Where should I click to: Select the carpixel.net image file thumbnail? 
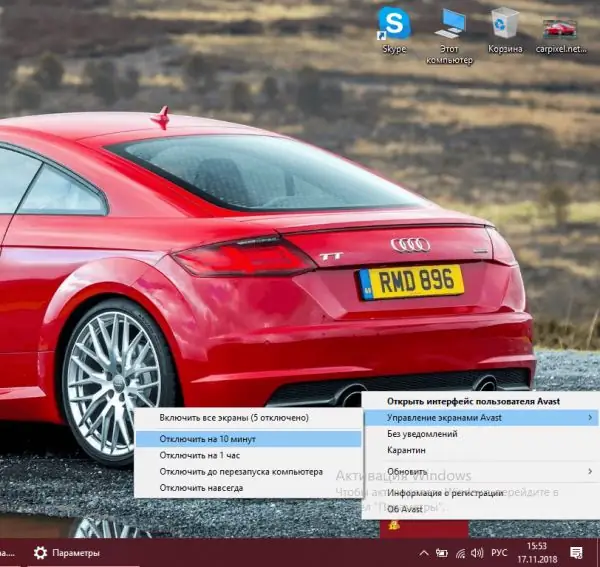pos(560,29)
